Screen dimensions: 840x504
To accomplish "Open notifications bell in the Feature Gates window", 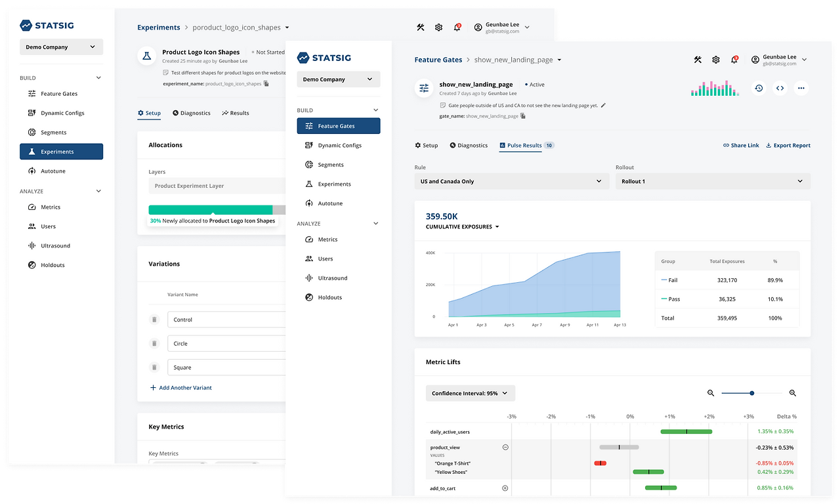I will coord(734,60).
